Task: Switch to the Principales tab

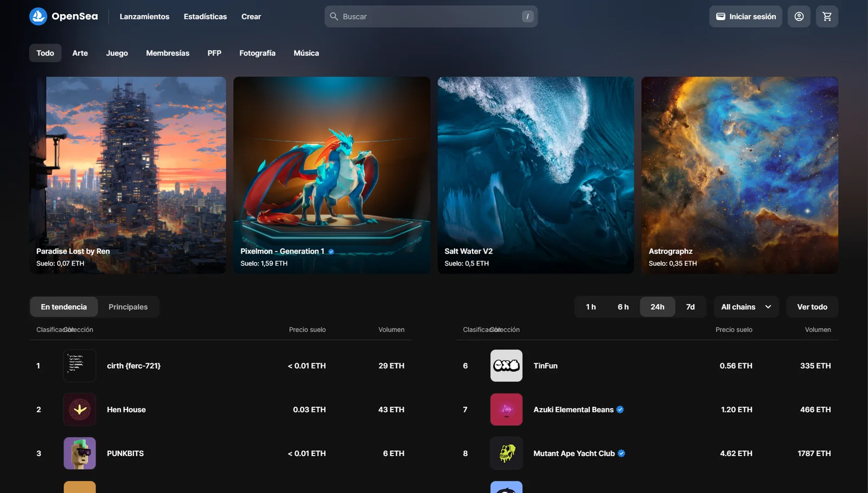Action: [128, 307]
